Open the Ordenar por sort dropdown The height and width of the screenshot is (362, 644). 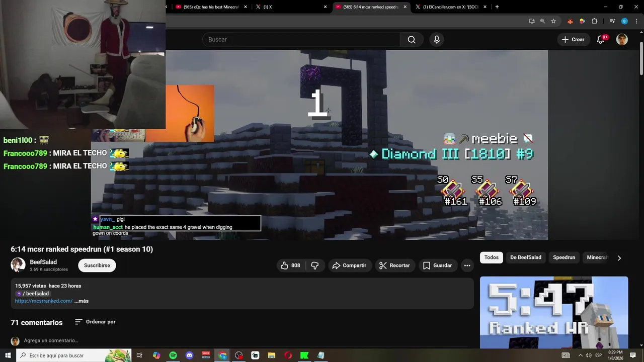95,322
